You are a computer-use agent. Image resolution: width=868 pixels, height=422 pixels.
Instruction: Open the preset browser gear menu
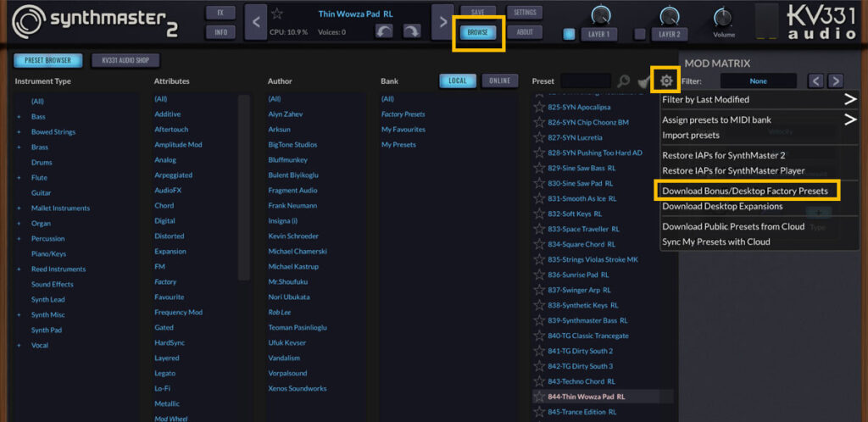click(666, 81)
